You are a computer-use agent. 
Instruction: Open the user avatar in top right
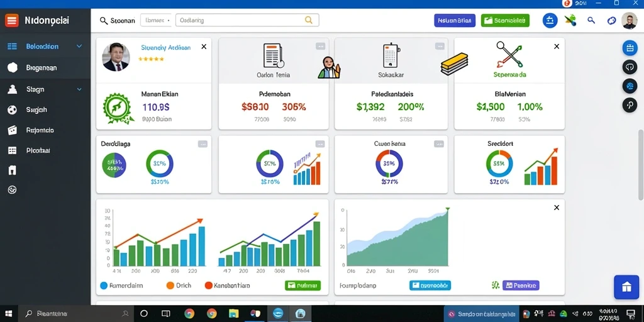point(629,21)
